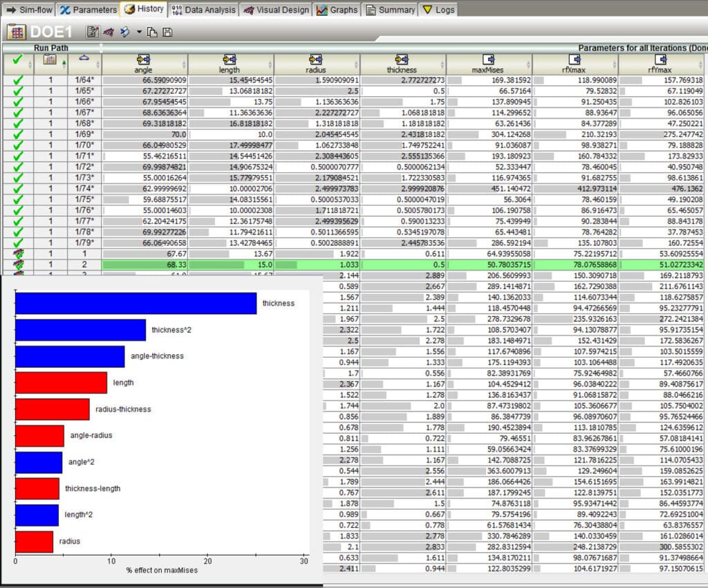Toggle sort arrows on maxMises column
Image resolution: width=708 pixels, height=588 pixels.
tap(528, 64)
